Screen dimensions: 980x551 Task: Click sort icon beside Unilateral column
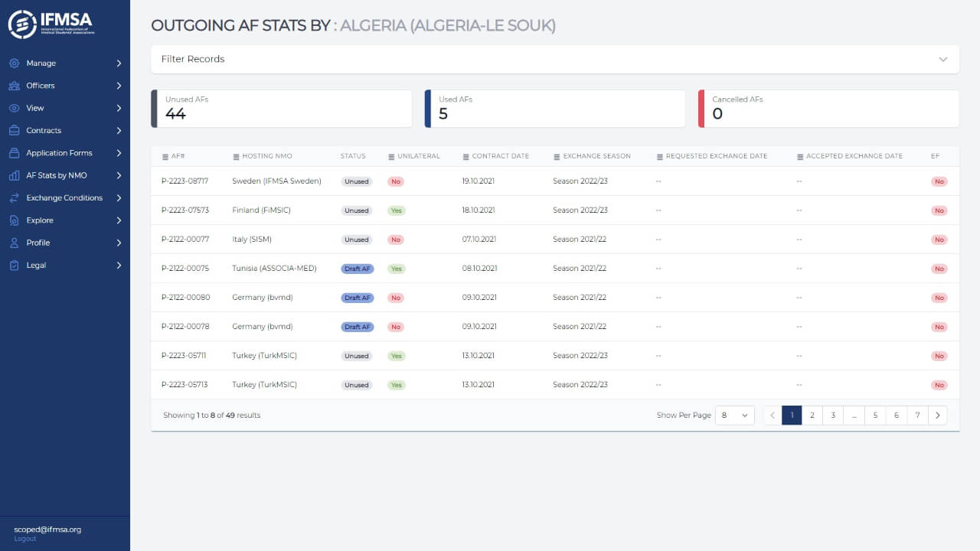391,157
